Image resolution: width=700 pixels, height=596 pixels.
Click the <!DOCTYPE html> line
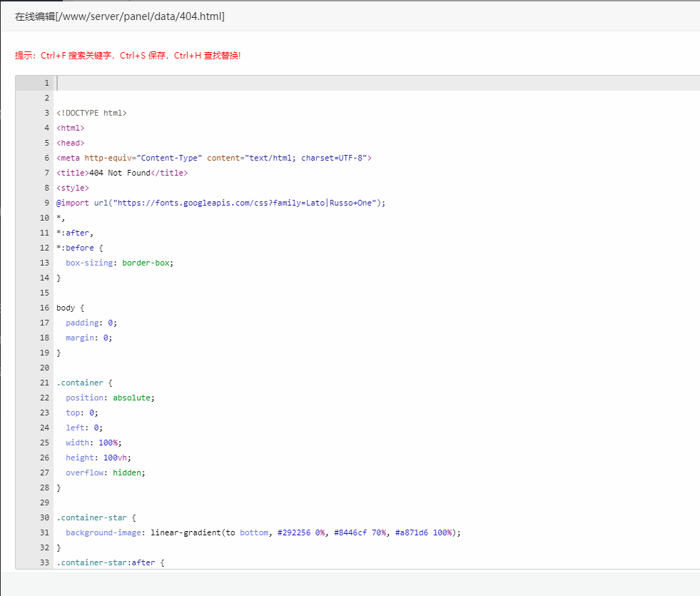pos(91,113)
